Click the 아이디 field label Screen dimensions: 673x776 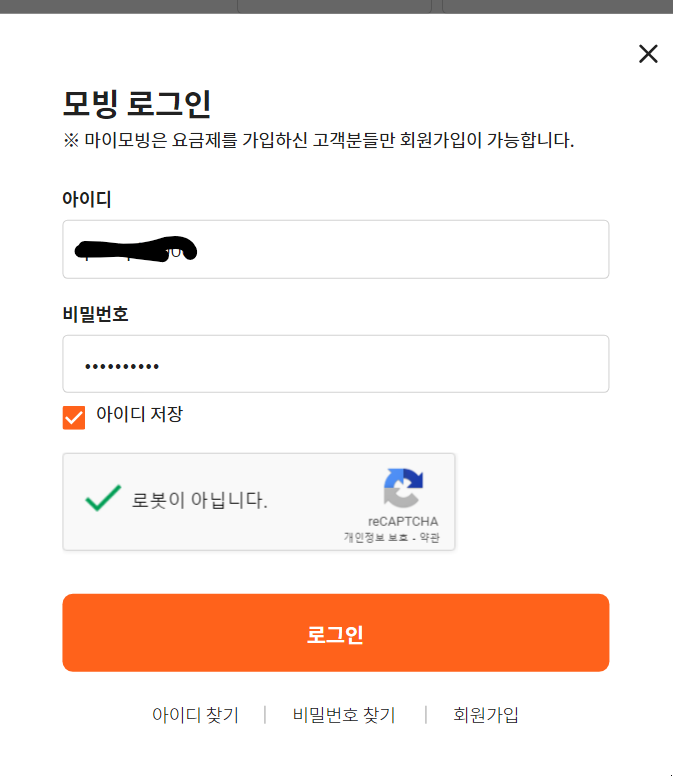click(87, 199)
